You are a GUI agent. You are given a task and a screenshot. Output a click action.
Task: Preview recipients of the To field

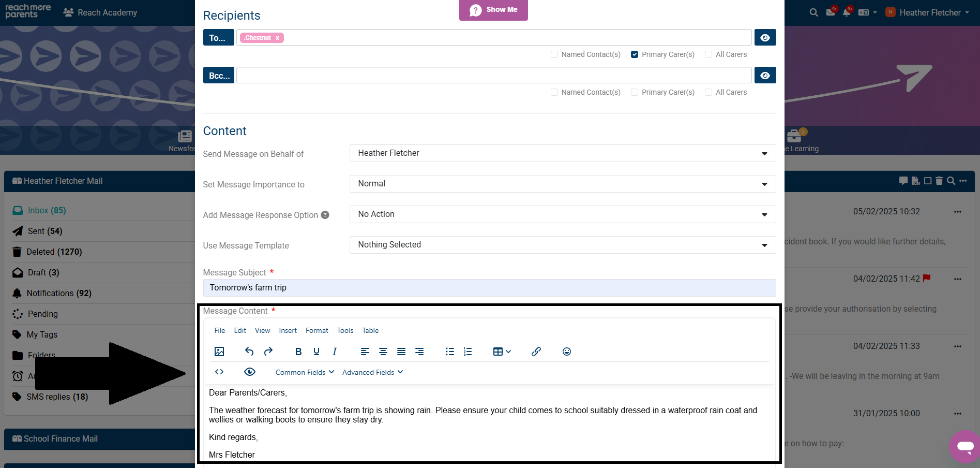[765, 37]
